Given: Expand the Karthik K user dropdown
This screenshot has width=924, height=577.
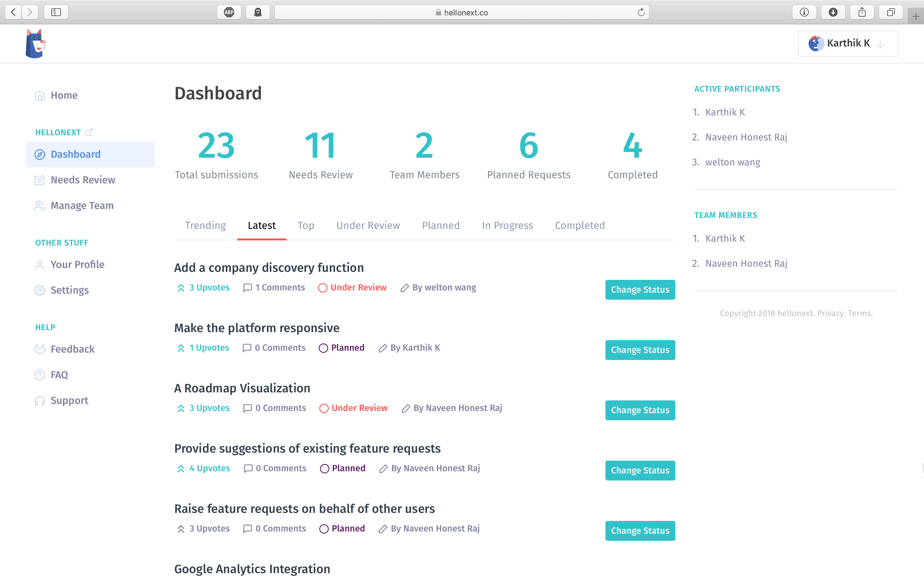Looking at the screenshot, I should (848, 44).
